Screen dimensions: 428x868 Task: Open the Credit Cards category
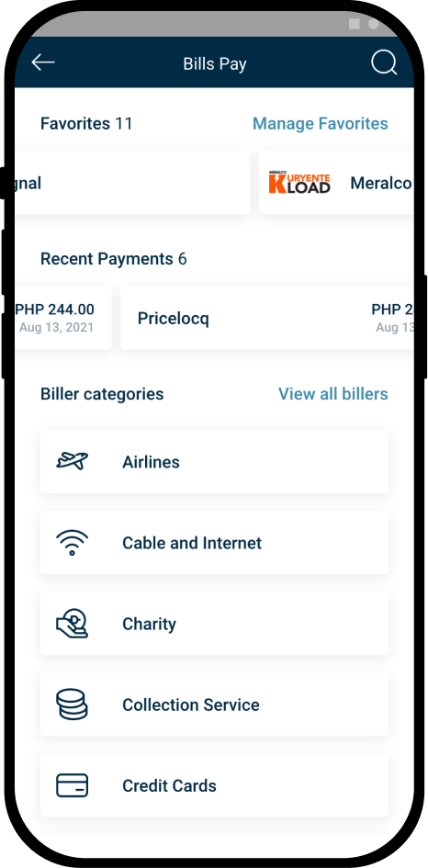point(214,785)
